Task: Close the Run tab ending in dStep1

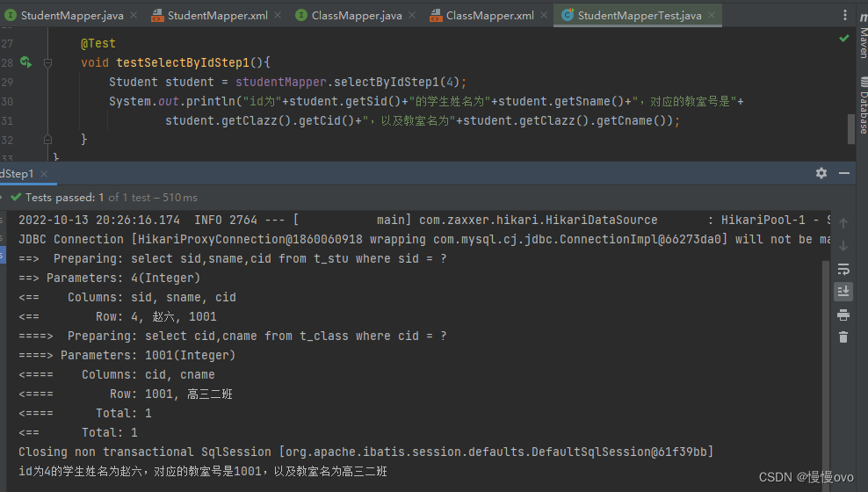Action: (44, 174)
